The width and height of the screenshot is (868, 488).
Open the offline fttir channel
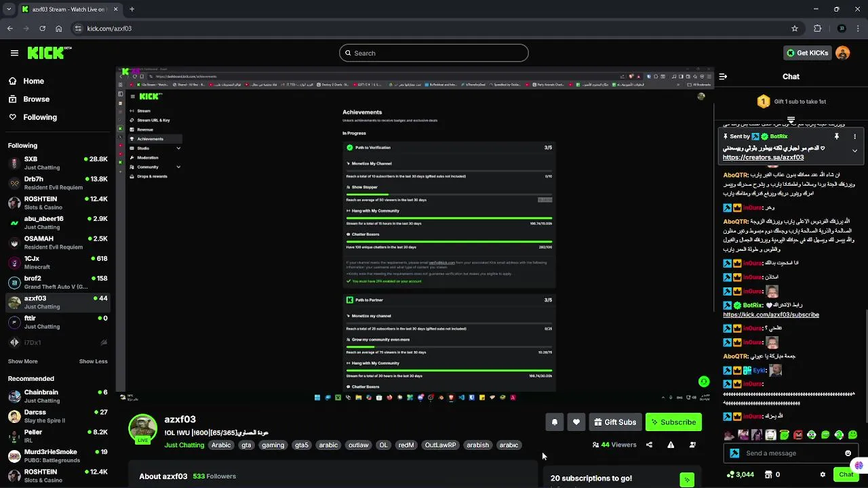pyautogui.click(x=58, y=322)
